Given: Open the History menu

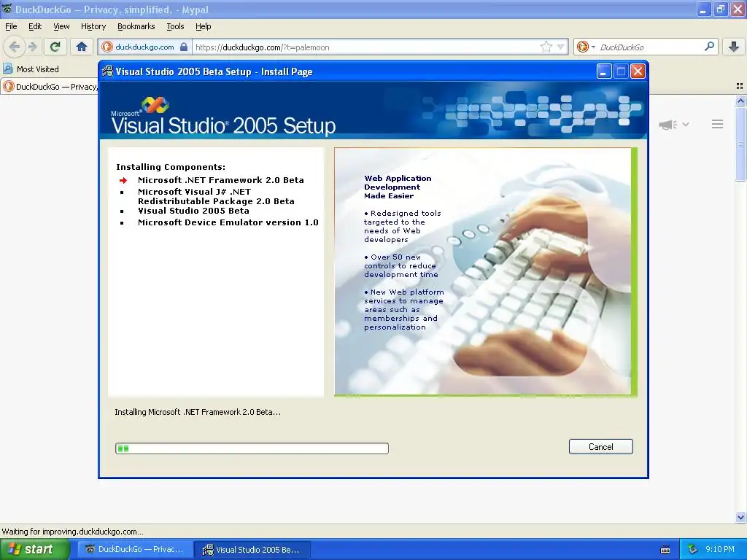Looking at the screenshot, I should point(93,27).
